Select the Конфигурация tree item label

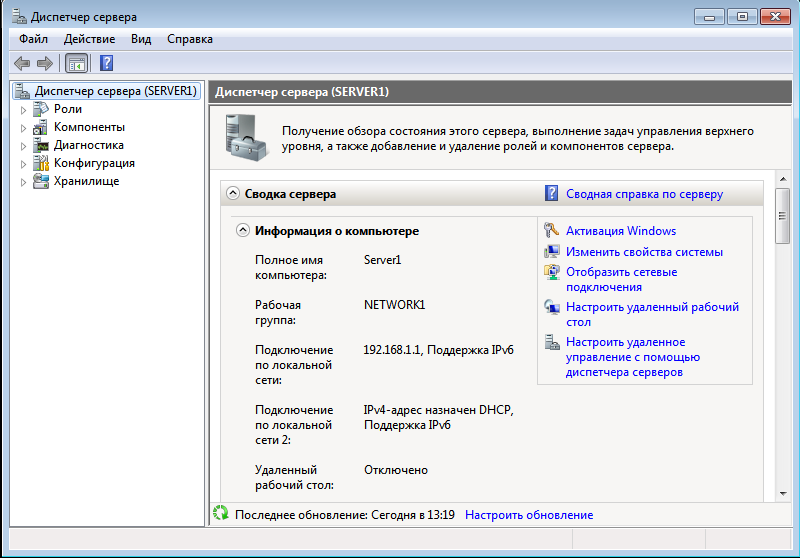coord(94,163)
